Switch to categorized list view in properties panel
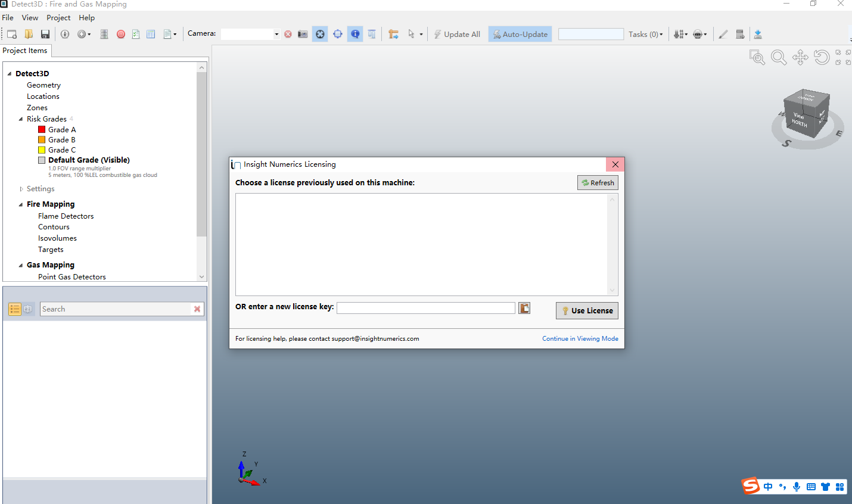 (15, 309)
